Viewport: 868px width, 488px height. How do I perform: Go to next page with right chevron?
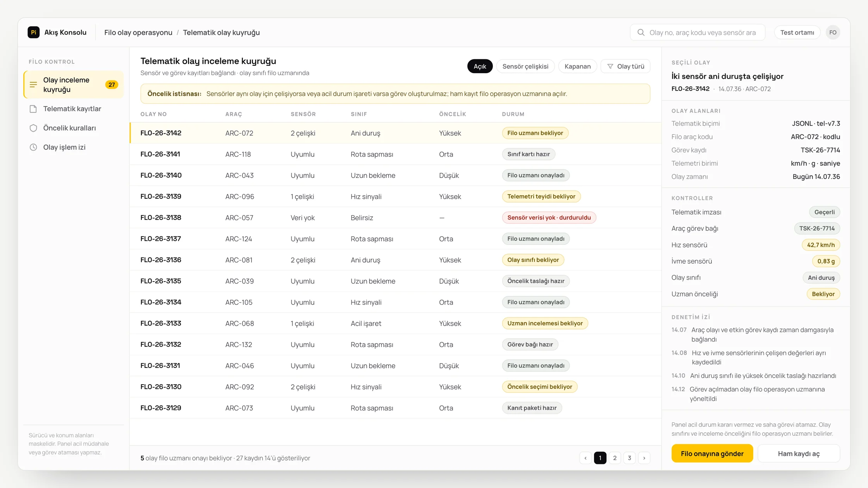(x=644, y=458)
